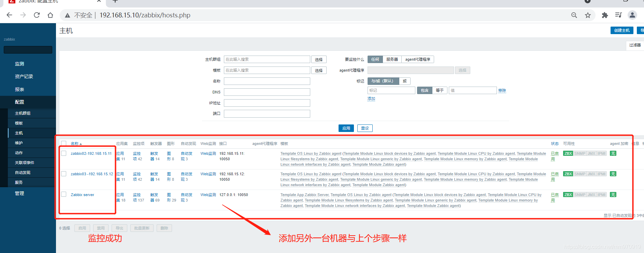Open the browser profile avatar

(632, 15)
